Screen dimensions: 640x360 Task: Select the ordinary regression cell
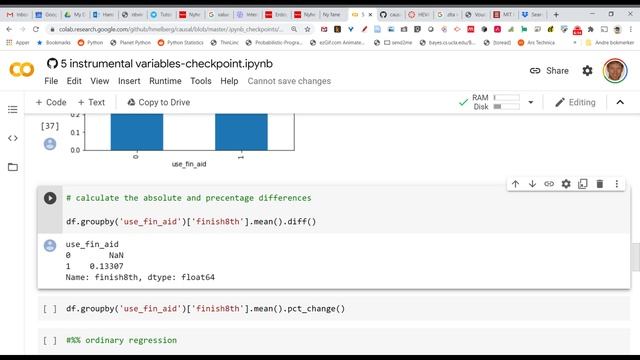[334, 340]
